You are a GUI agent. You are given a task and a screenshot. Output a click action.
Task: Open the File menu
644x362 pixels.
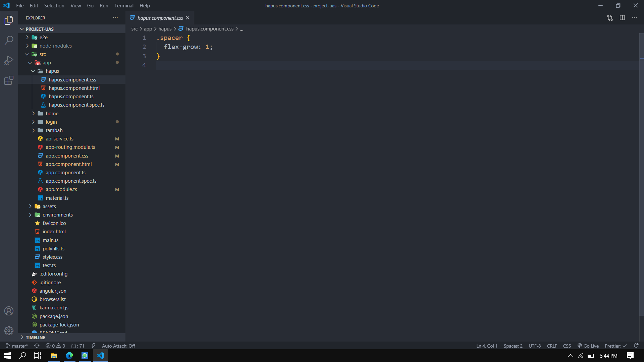tap(20, 5)
